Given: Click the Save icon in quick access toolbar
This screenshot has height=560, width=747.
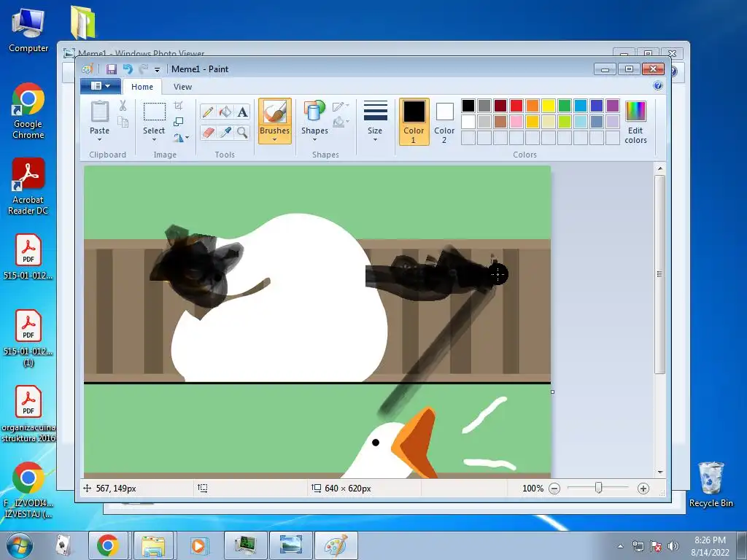Looking at the screenshot, I should 112,69.
